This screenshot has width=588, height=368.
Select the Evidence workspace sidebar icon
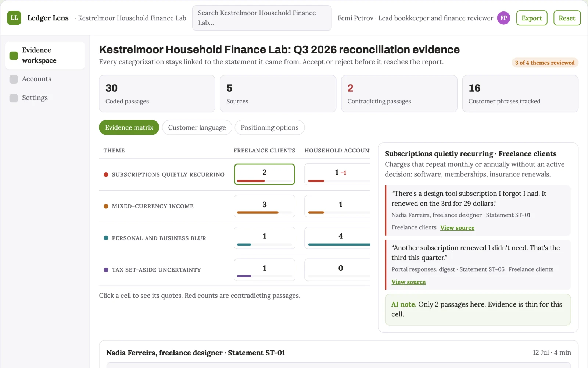[x=14, y=56]
